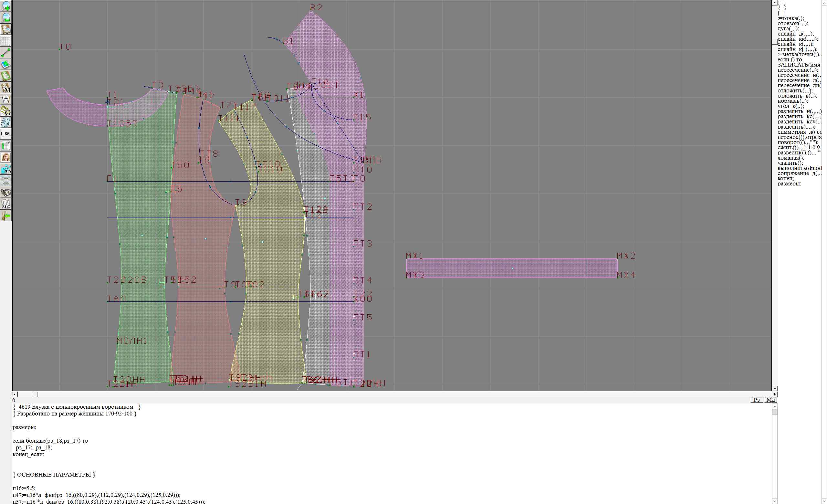The image size is (827, 504).
Task: Switch to the Мд tab
Action: [x=770, y=400]
